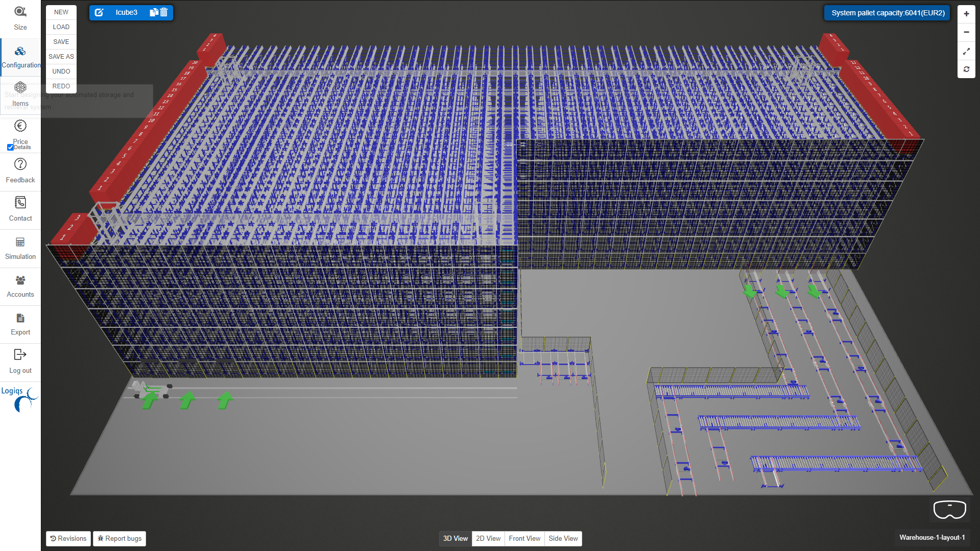
Task: Open the Price panel with the Euro icon
Action: tap(20, 126)
